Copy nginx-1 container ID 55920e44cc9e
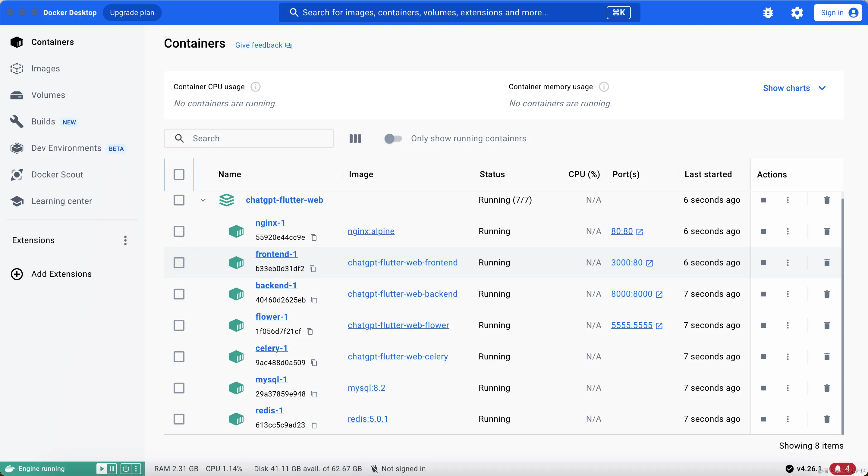 pos(314,237)
